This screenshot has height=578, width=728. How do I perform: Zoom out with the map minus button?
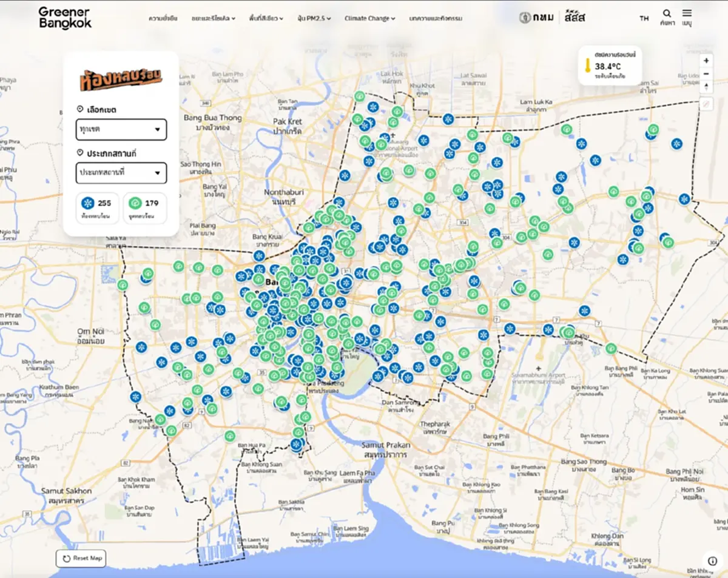point(706,74)
